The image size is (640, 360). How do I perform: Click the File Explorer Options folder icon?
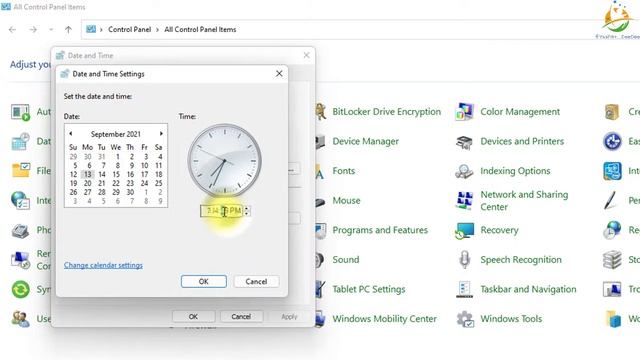pyautogui.click(x=21, y=170)
